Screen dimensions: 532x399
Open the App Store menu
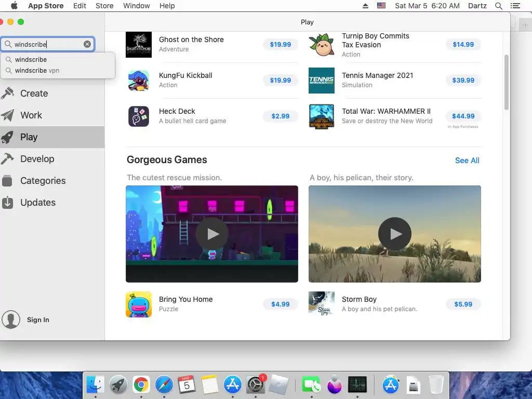click(46, 6)
